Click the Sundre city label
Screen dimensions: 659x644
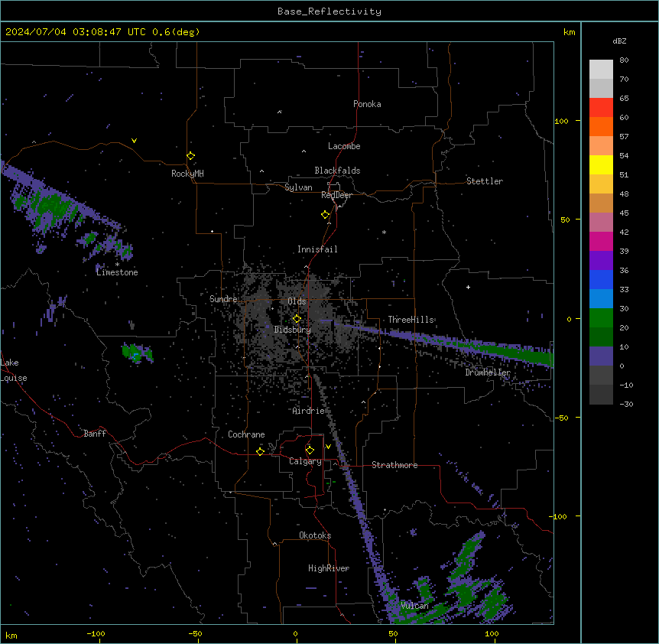(x=223, y=299)
